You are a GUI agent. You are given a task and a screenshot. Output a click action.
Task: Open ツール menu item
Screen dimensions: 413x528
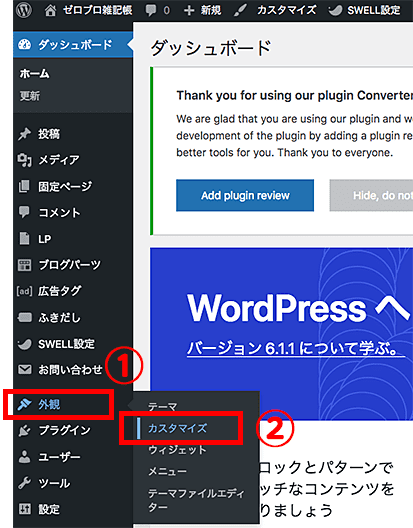click(54, 483)
